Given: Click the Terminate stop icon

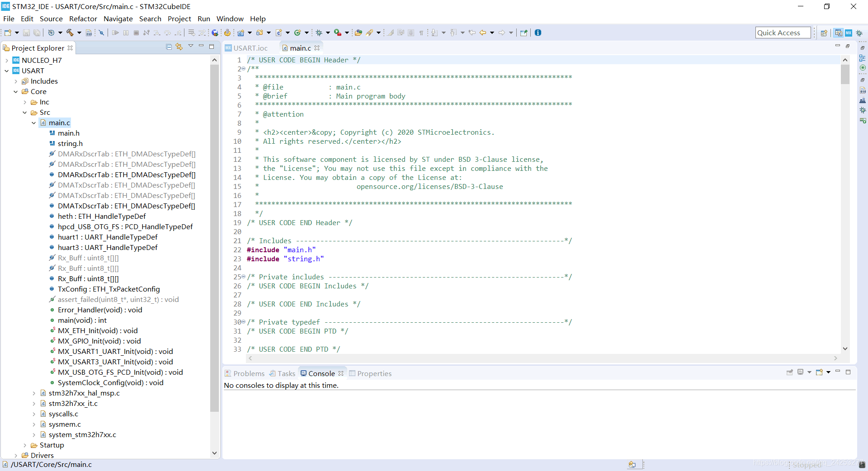Looking at the screenshot, I should click(x=136, y=33).
